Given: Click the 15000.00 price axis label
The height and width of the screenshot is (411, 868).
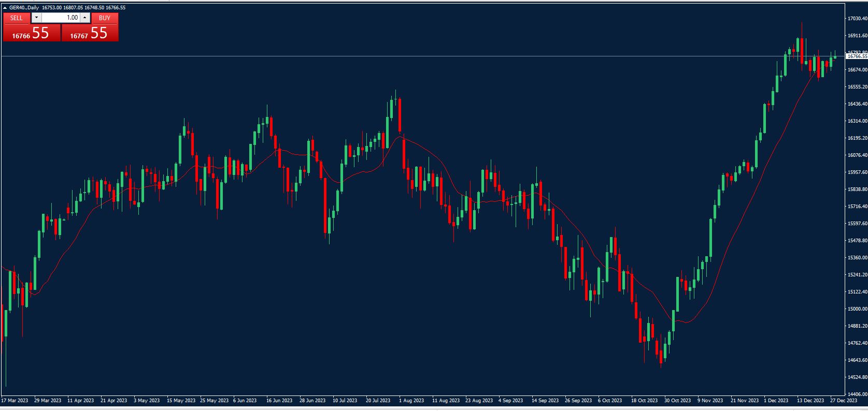Looking at the screenshot, I should (x=857, y=309).
